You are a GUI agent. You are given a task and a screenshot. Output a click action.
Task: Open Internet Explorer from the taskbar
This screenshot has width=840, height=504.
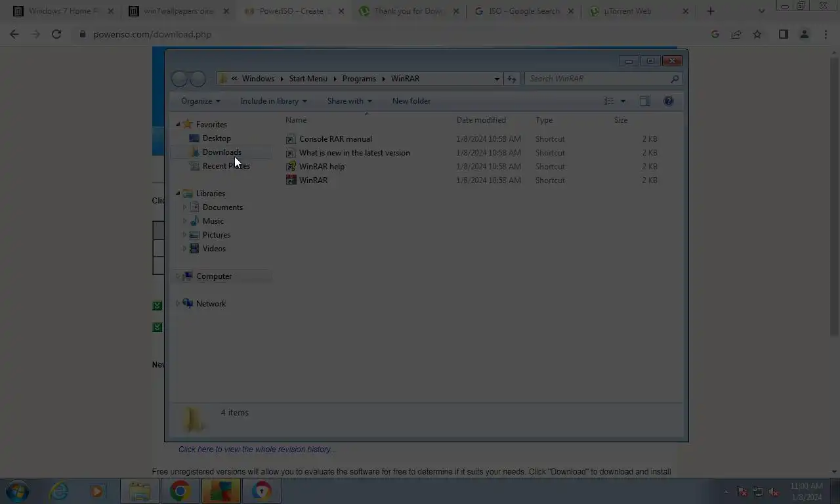[x=59, y=491]
